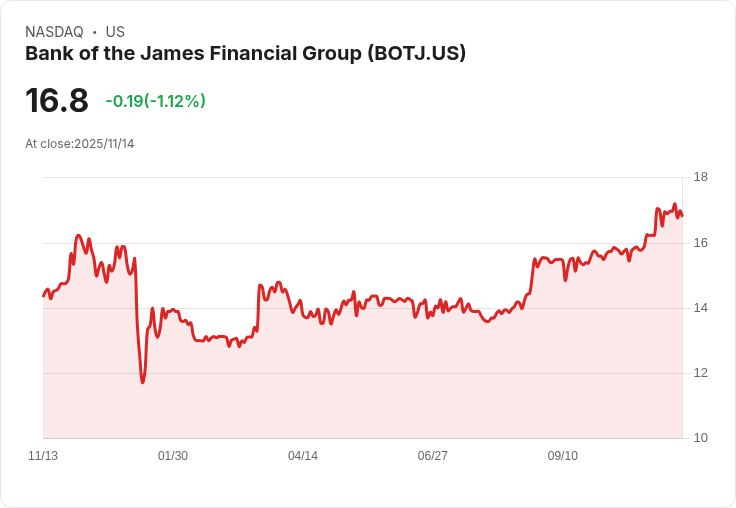
Task: Click the lowest dip of the price line
Action: [143, 382]
